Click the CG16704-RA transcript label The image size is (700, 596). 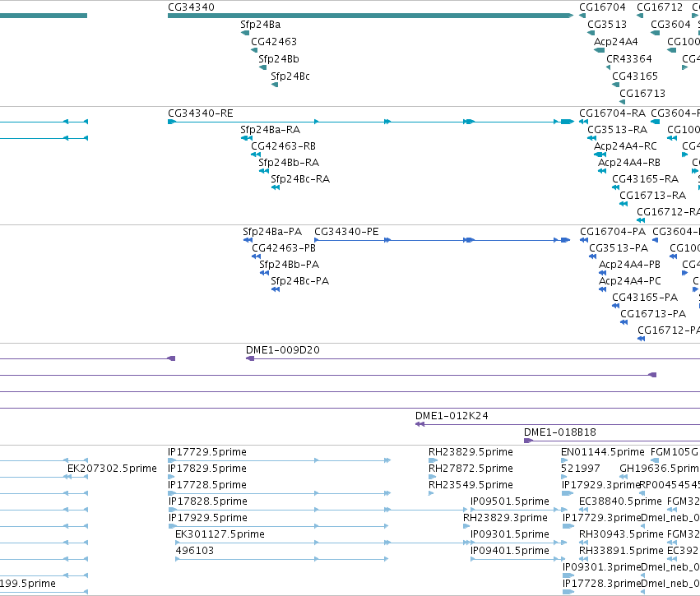point(612,113)
